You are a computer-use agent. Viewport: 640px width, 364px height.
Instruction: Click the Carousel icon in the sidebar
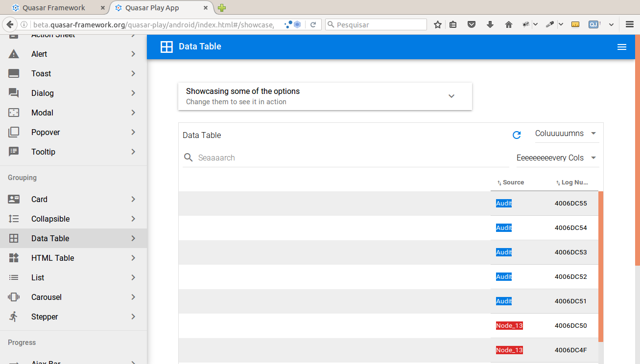(14, 297)
